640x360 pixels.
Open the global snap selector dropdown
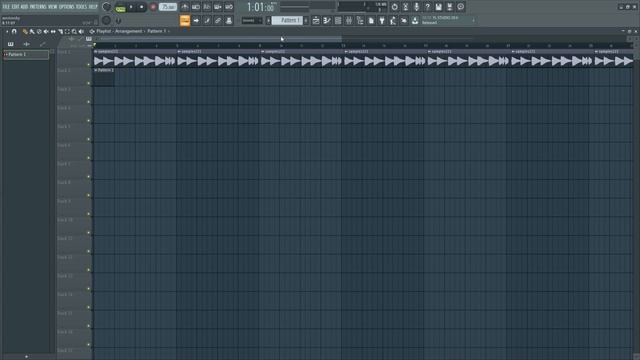point(251,20)
